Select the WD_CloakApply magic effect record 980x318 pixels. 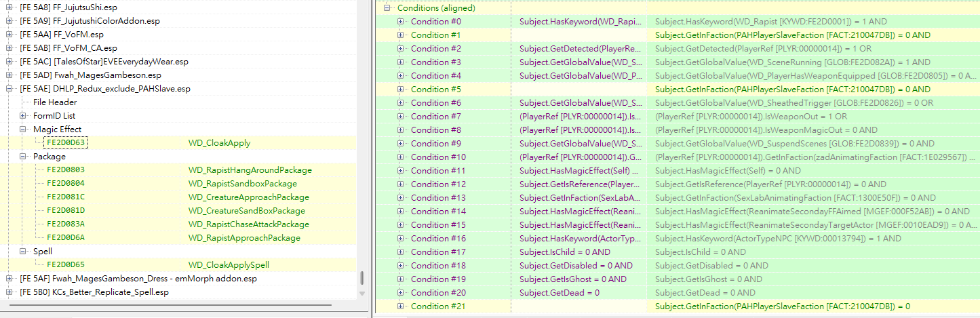point(219,143)
